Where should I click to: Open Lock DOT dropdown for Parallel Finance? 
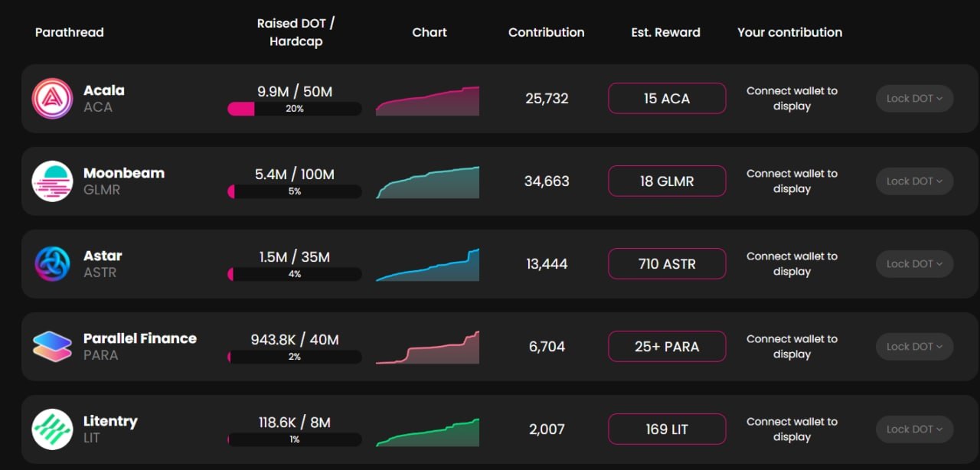coord(915,347)
